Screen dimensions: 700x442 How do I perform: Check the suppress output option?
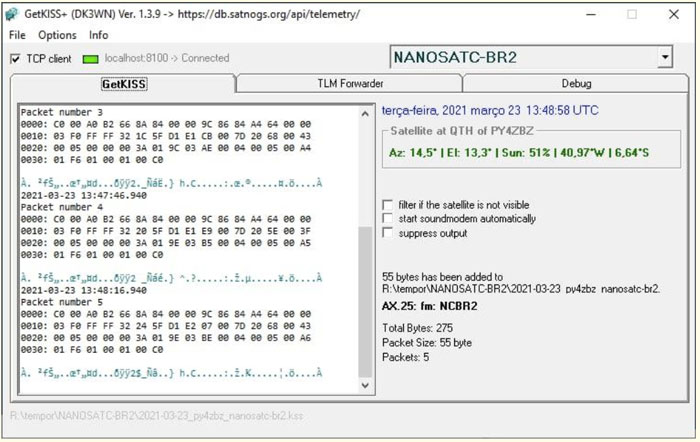[x=388, y=233]
